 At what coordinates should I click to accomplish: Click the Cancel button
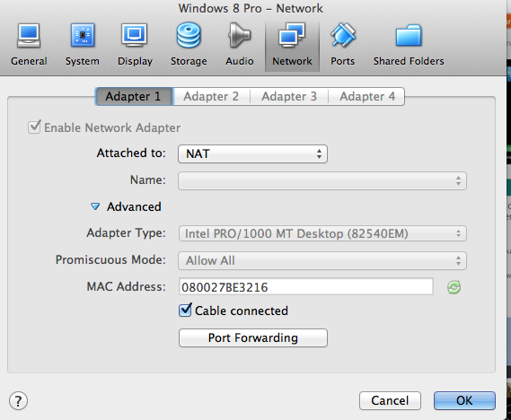click(390, 400)
